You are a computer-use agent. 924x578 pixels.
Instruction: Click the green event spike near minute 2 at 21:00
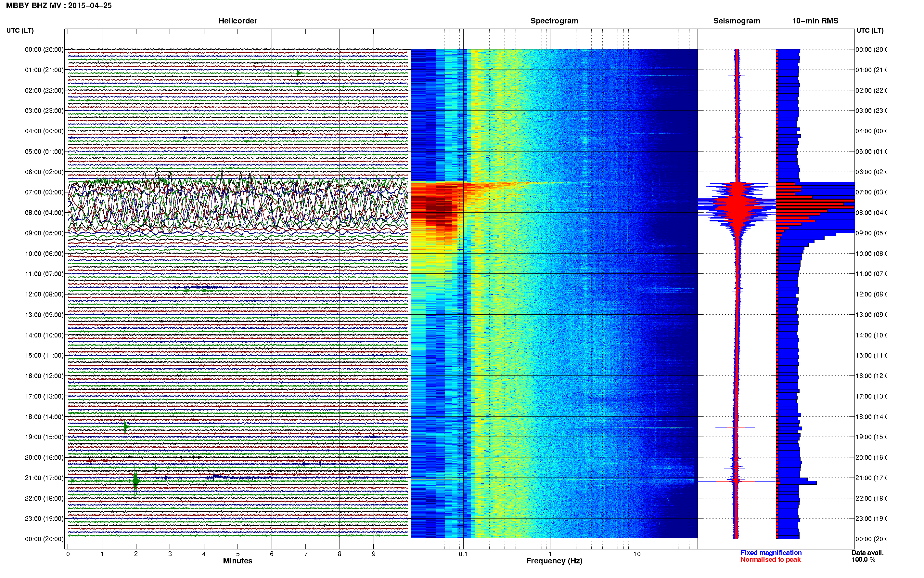coord(135,480)
